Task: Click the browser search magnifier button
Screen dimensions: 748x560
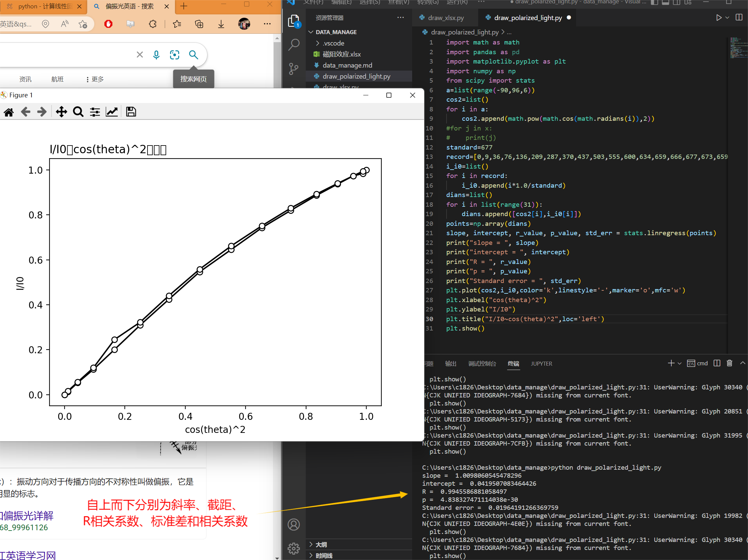Action: coord(193,55)
